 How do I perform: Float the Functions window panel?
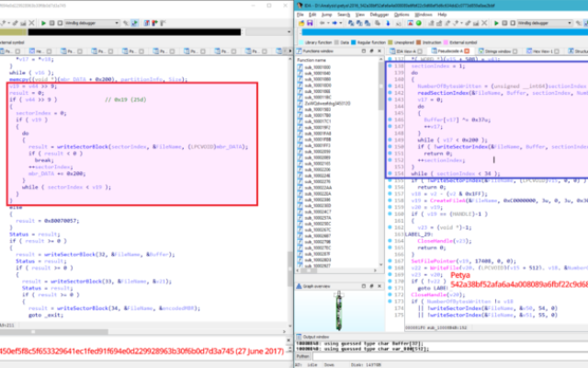click(x=371, y=52)
